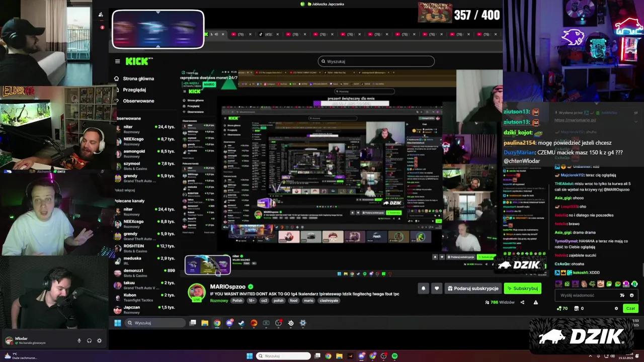Open the chat shop icon showing 0
The image size is (644, 362).
click(x=579, y=308)
